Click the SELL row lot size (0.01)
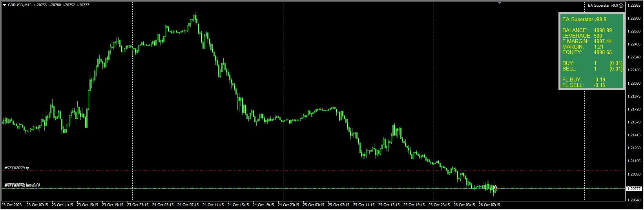The image size is (644, 210). coord(616,69)
